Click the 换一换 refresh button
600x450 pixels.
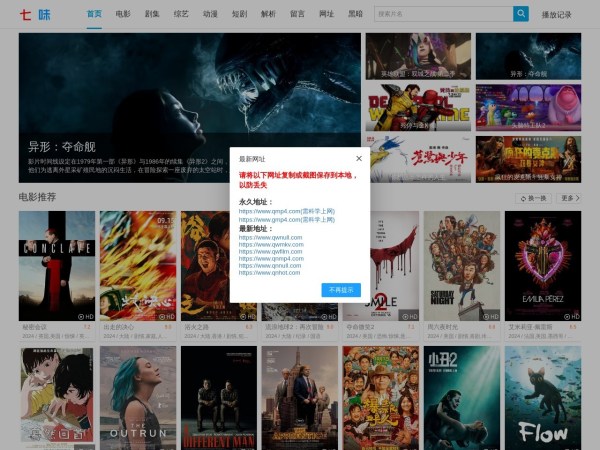(x=534, y=198)
